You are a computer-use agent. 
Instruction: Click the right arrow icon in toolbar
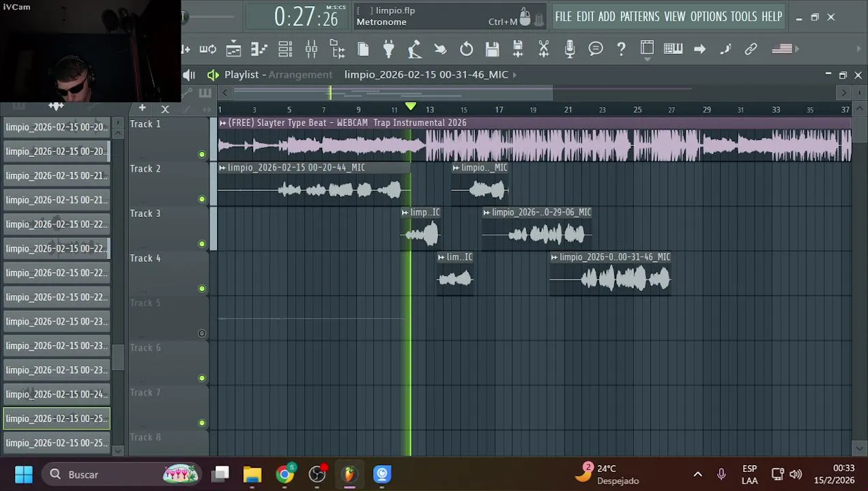pyautogui.click(x=699, y=49)
